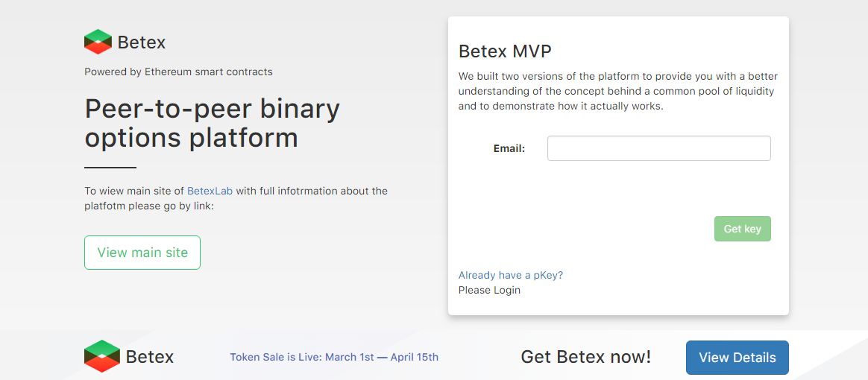This screenshot has width=868, height=380.
Task: Click the Betex wordmark in bottom banner
Action: pyautogui.click(x=150, y=358)
